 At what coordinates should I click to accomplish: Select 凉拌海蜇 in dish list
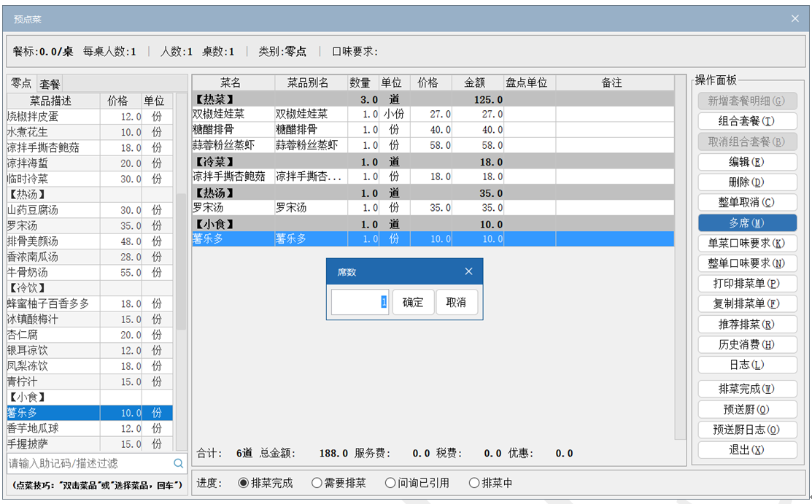pos(90,163)
